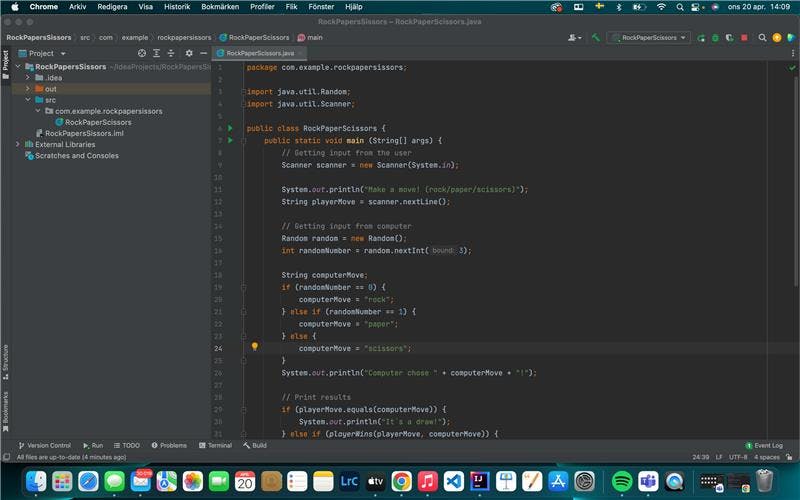Click the Event Log button in status bar
Screen dimensions: 800x500
click(x=765, y=445)
